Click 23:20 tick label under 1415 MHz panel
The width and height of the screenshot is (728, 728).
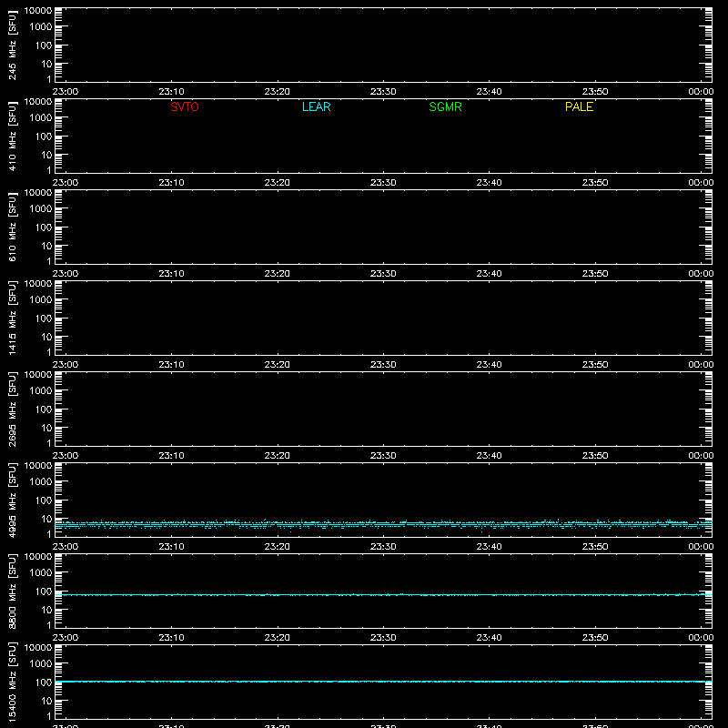tap(278, 365)
